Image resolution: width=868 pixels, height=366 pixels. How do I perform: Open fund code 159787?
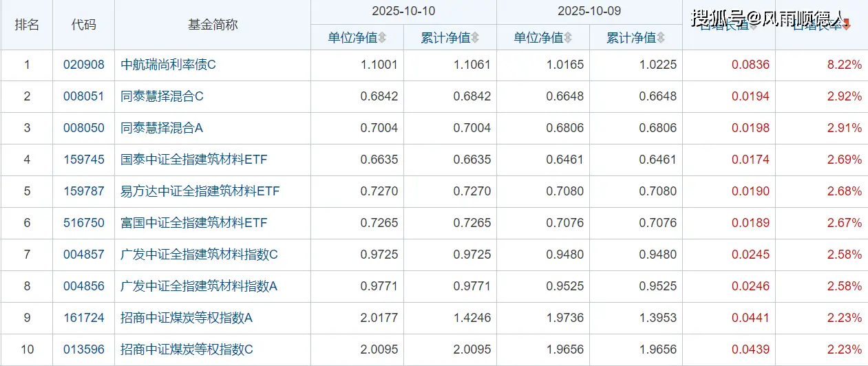point(84,192)
